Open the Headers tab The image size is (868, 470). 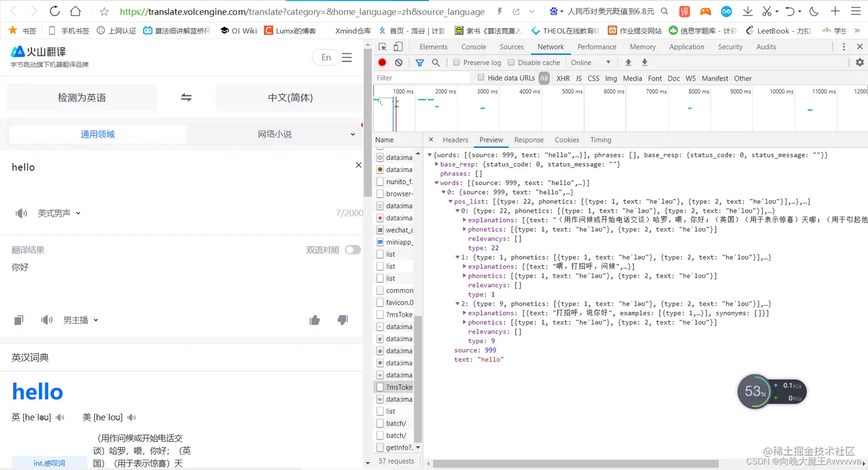tap(455, 140)
